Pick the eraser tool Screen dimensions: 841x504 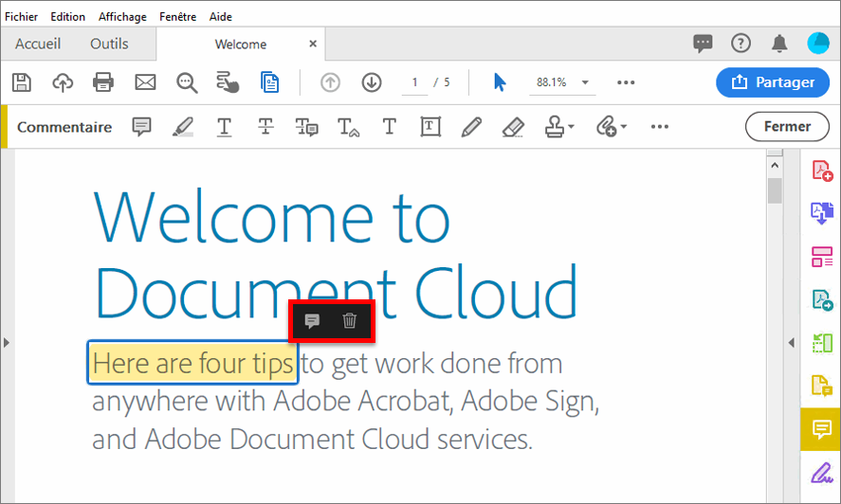point(512,127)
